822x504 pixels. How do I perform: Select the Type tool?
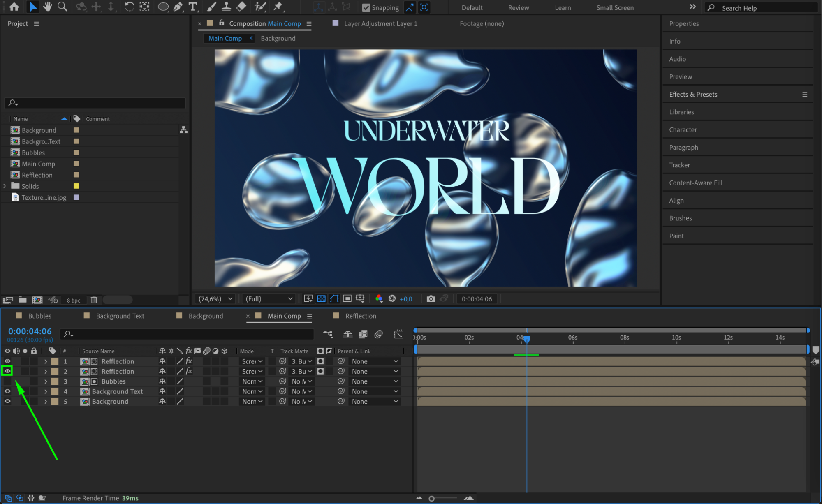coord(192,7)
